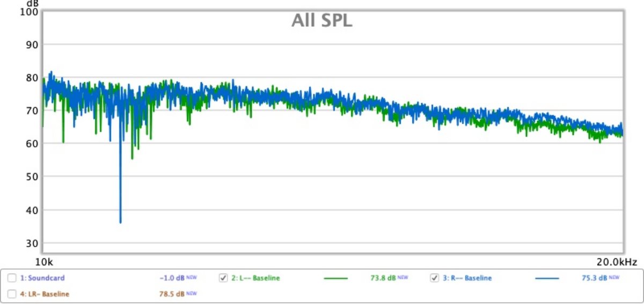The width and height of the screenshot is (644, 304).
Task: Click the 75.3 dB legend value
Action: tap(595, 278)
